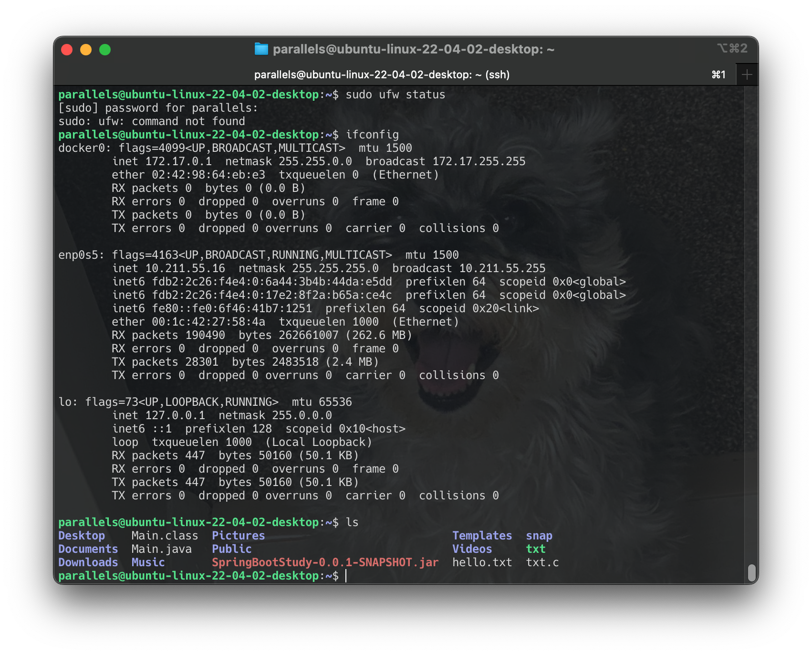Image resolution: width=812 pixels, height=655 pixels.
Task: Click 'ls' command text
Action: [352, 522]
